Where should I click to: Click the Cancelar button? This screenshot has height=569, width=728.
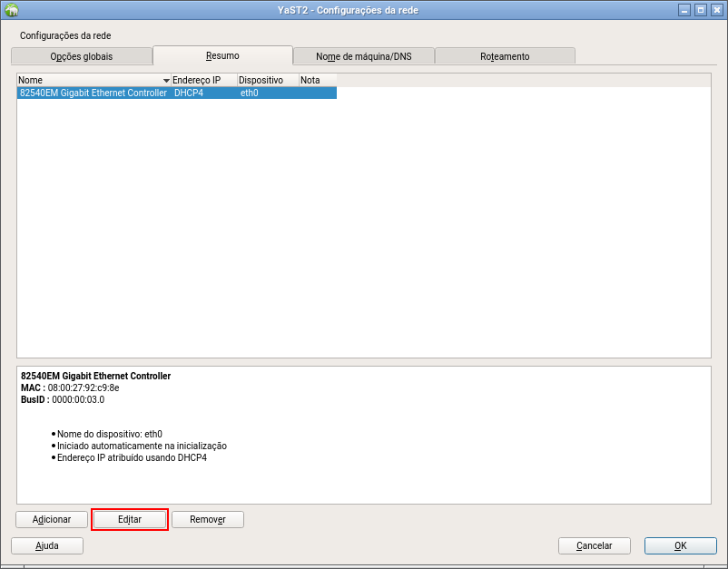point(595,545)
